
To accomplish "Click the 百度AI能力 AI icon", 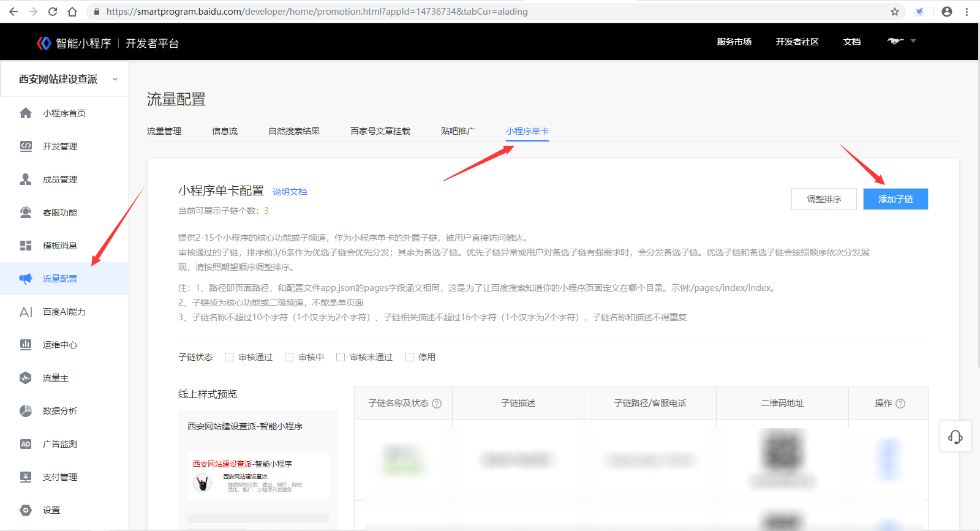I will (26, 312).
